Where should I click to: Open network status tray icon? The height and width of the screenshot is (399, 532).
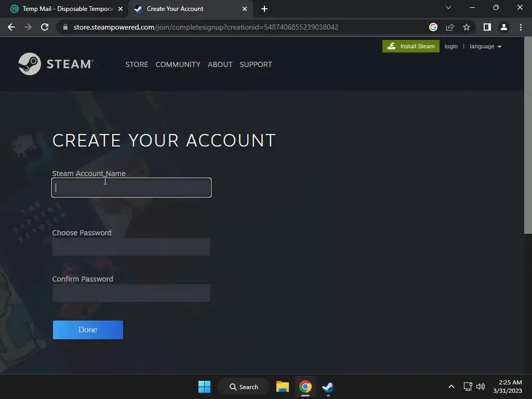click(468, 387)
